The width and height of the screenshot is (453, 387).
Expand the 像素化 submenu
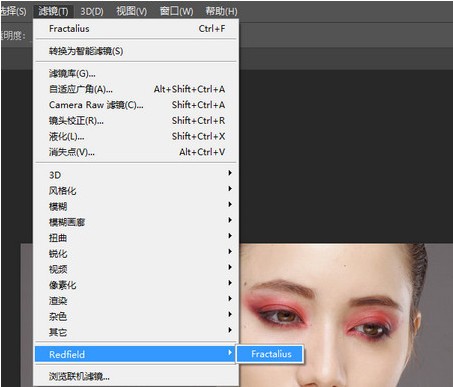click(136, 285)
